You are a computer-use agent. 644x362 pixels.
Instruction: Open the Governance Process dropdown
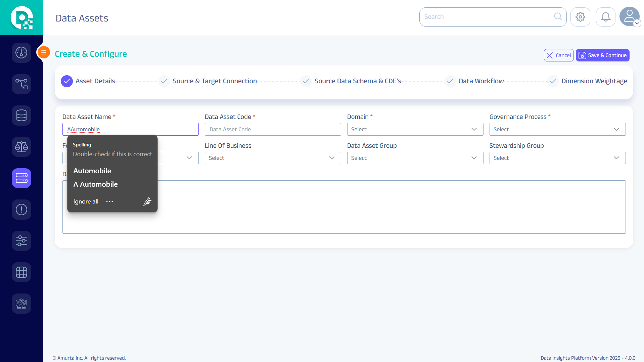(x=557, y=129)
